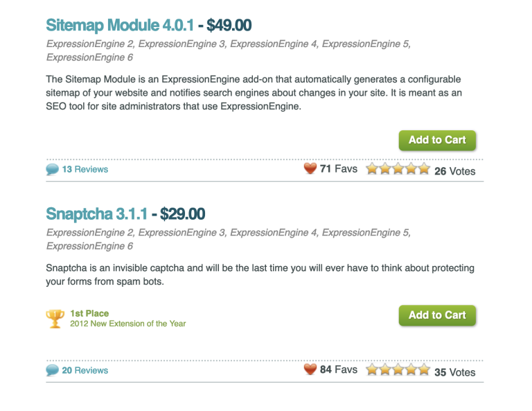
Task: Add Snaptcha to cart
Action: [x=437, y=315]
